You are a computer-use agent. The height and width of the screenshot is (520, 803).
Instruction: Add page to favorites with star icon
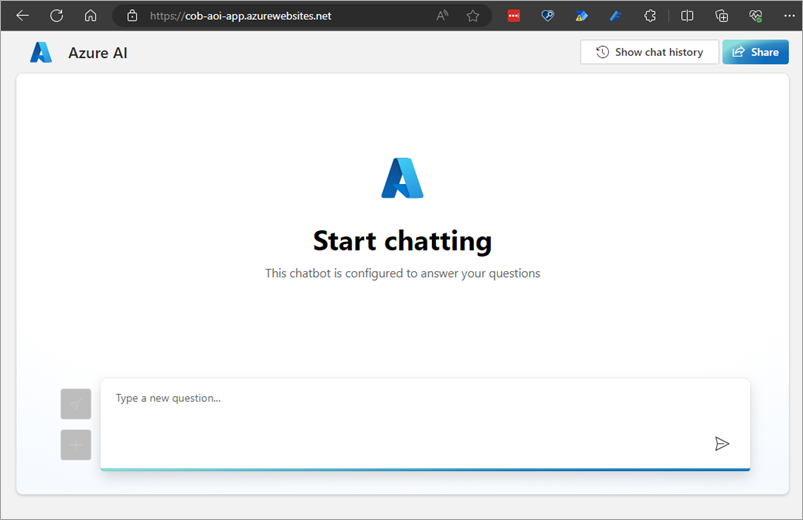[473, 16]
